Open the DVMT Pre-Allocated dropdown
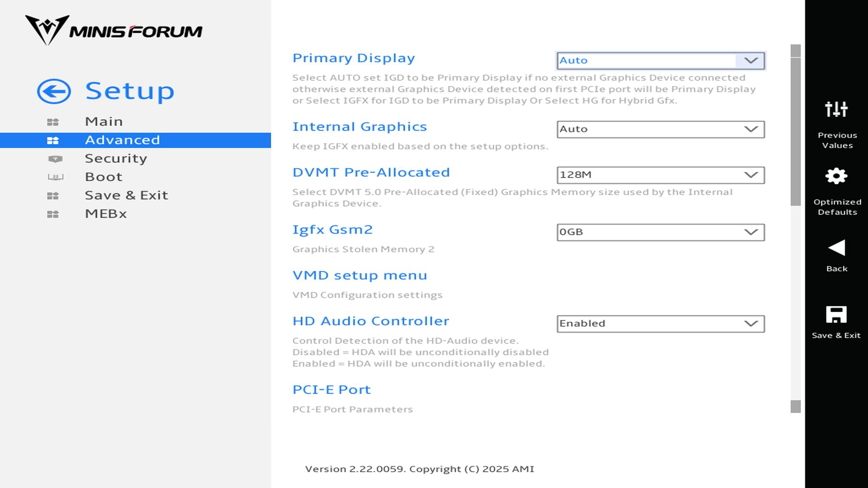 pyautogui.click(x=660, y=175)
